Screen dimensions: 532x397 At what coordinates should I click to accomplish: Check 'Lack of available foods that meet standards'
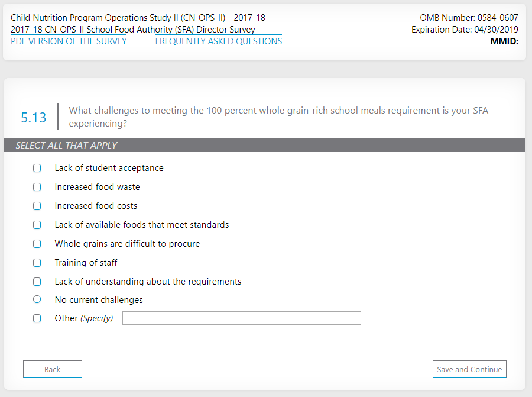point(37,225)
